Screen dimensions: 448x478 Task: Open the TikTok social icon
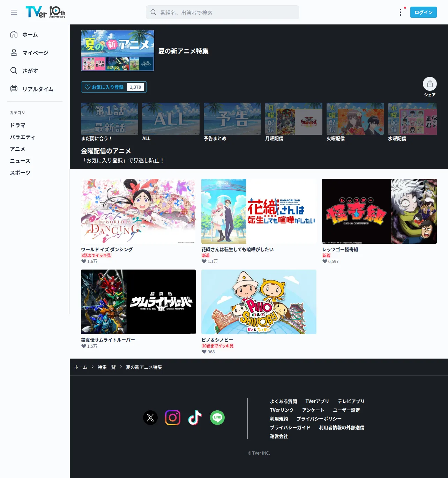pyautogui.click(x=195, y=418)
